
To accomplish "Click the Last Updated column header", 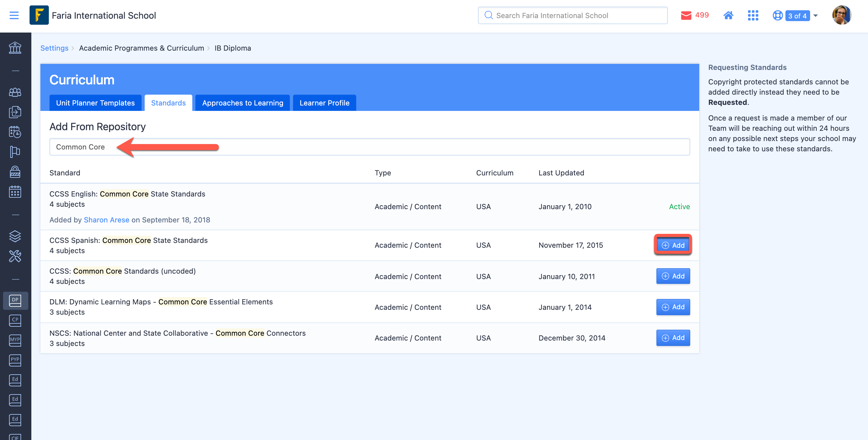I will [x=561, y=173].
